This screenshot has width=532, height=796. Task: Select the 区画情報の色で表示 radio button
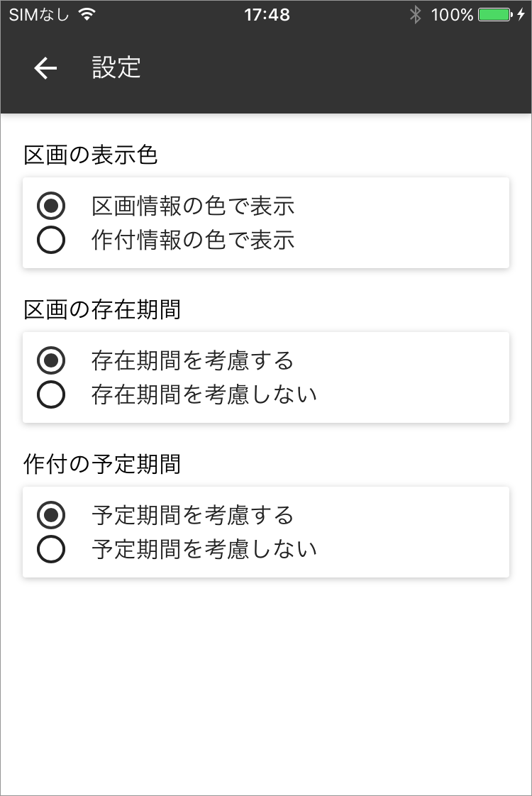click(51, 206)
